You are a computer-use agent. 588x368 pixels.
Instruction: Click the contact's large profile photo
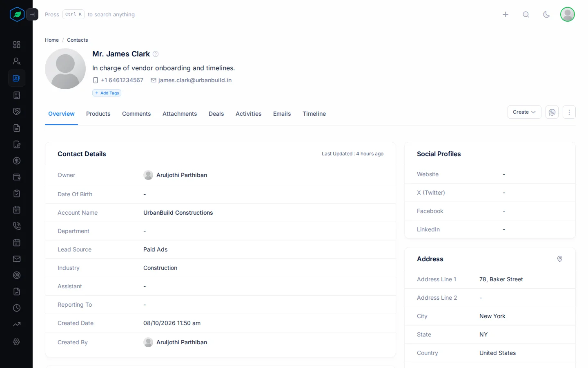coord(65,69)
